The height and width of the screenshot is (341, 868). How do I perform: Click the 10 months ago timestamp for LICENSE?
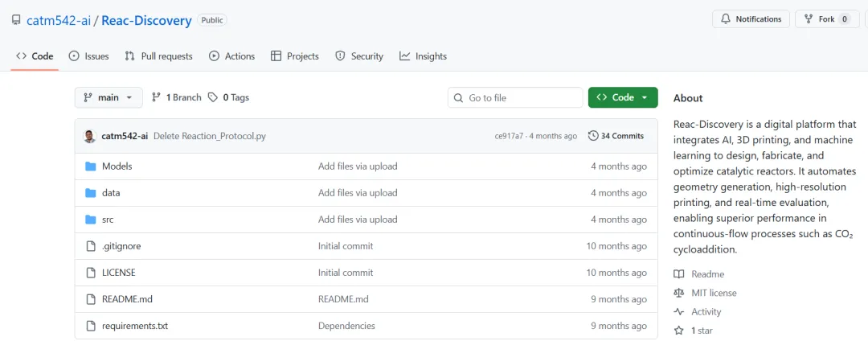pyautogui.click(x=616, y=273)
